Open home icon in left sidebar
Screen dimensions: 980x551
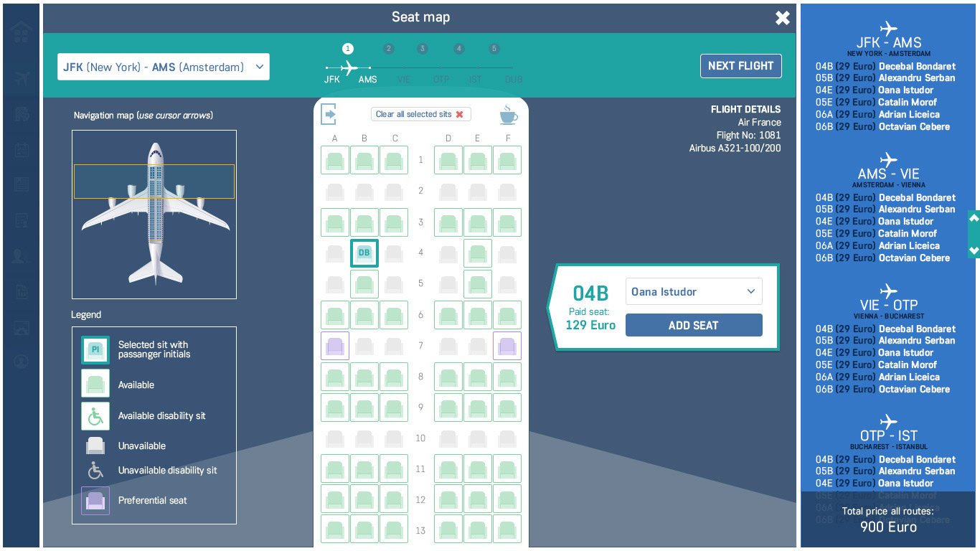point(21,33)
